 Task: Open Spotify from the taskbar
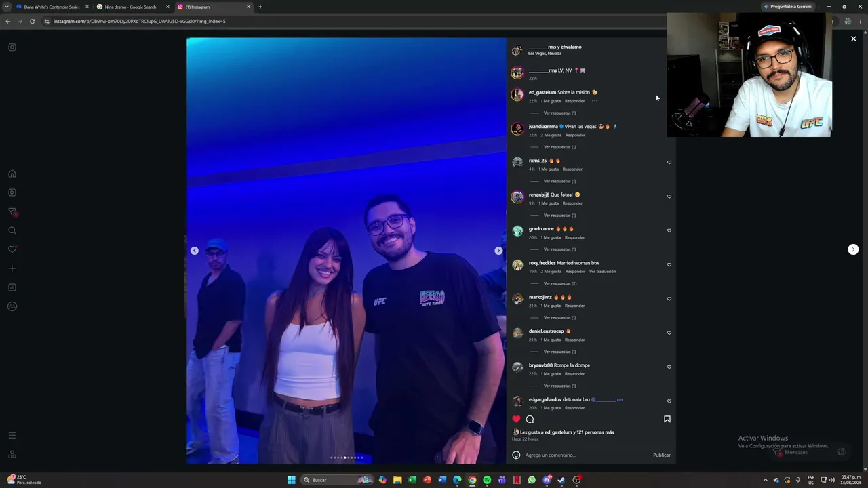point(487,480)
